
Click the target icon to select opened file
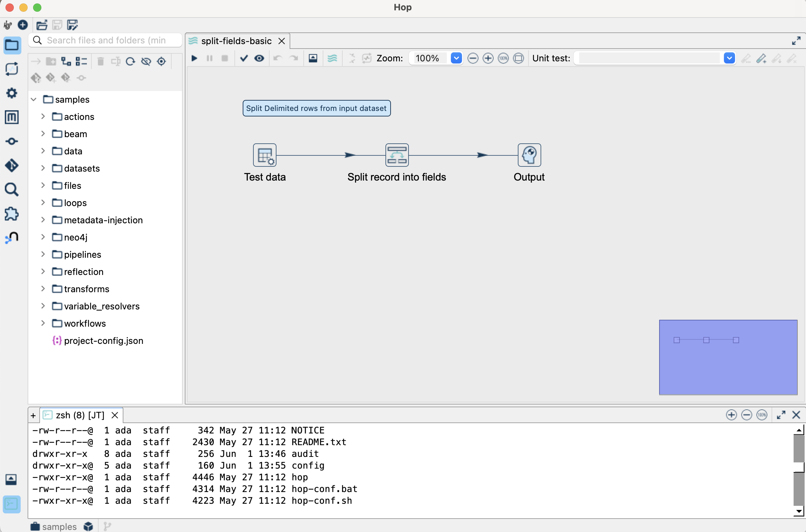point(161,61)
